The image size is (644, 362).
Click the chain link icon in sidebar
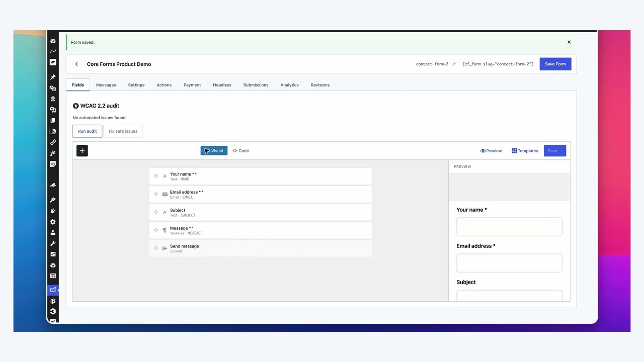[x=53, y=142]
